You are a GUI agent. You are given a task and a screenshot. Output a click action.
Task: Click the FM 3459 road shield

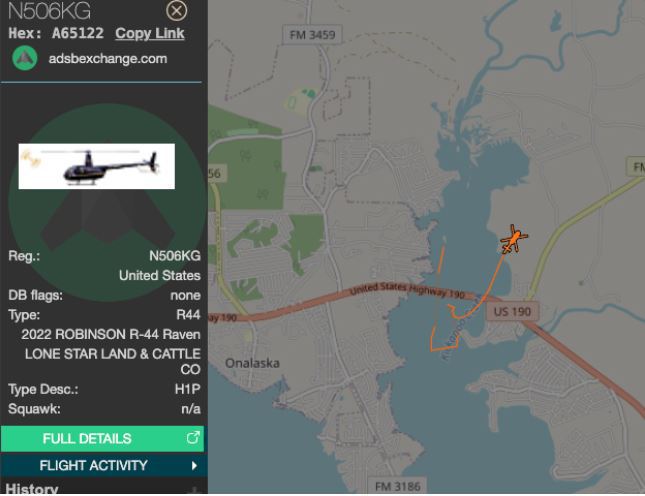pos(312,35)
